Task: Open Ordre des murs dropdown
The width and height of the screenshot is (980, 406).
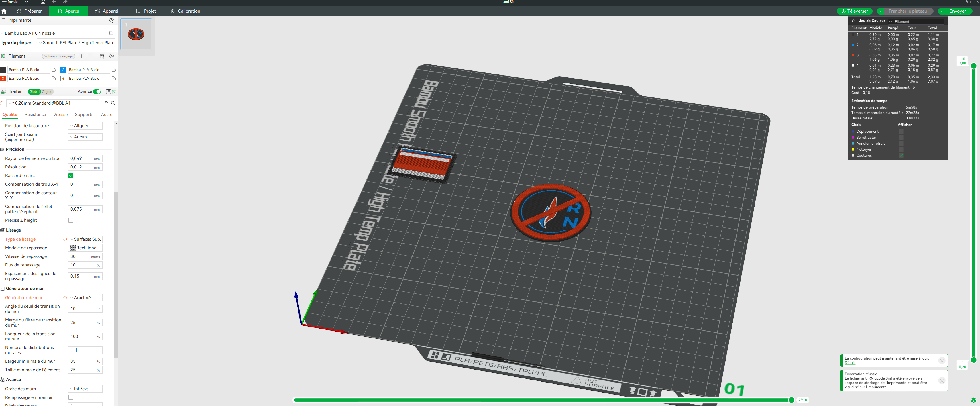Action: coord(85,389)
